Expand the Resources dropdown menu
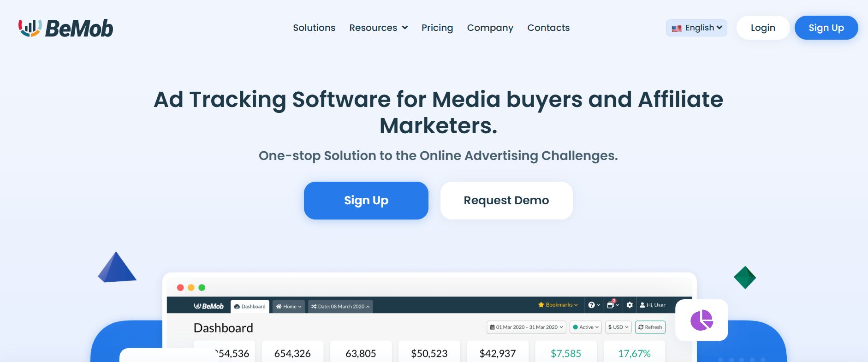Image resolution: width=868 pixels, height=362 pixels. [378, 28]
